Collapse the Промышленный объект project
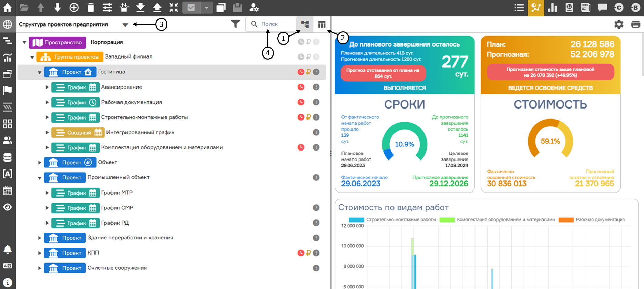This screenshot has height=289, width=644. 40,178
